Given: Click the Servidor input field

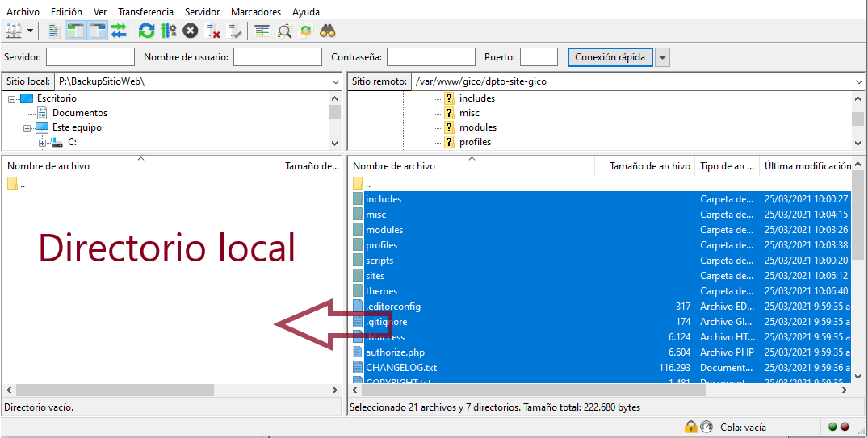Looking at the screenshot, I should [x=90, y=57].
